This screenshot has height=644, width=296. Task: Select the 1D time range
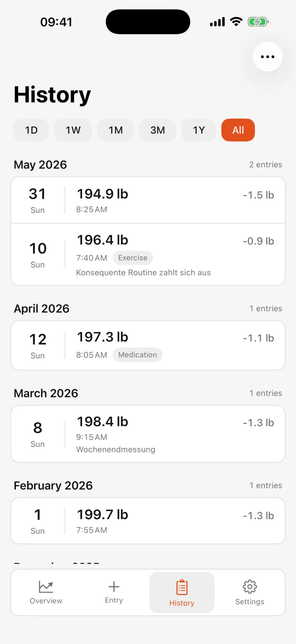click(x=31, y=130)
